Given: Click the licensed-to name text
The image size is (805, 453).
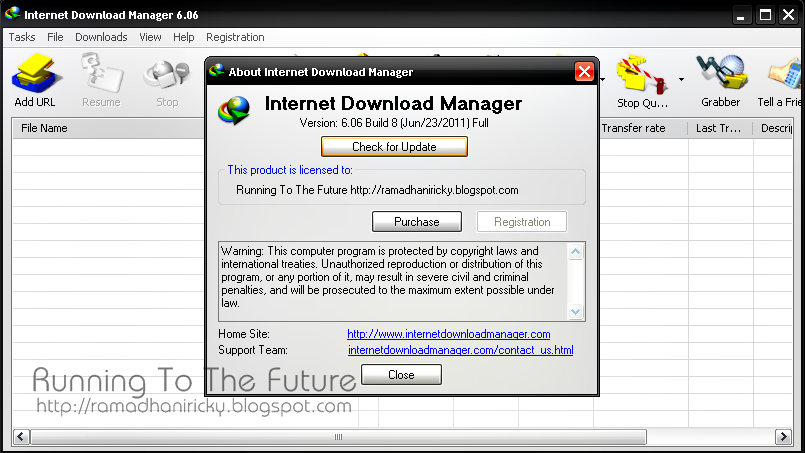Looking at the screenshot, I should click(377, 190).
